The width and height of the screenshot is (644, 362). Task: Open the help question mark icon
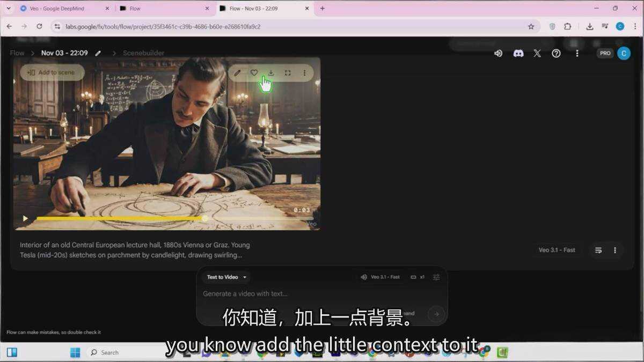pyautogui.click(x=556, y=53)
